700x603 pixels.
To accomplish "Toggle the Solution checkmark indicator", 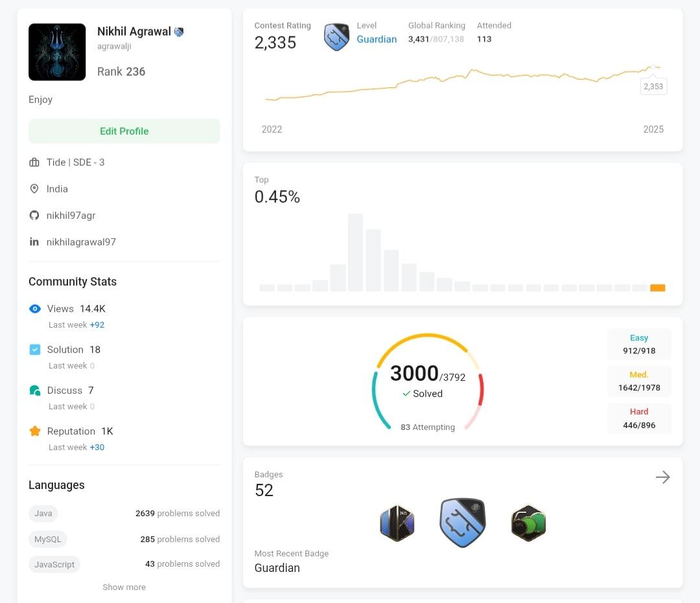I will pyautogui.click(x=34, y=349).
